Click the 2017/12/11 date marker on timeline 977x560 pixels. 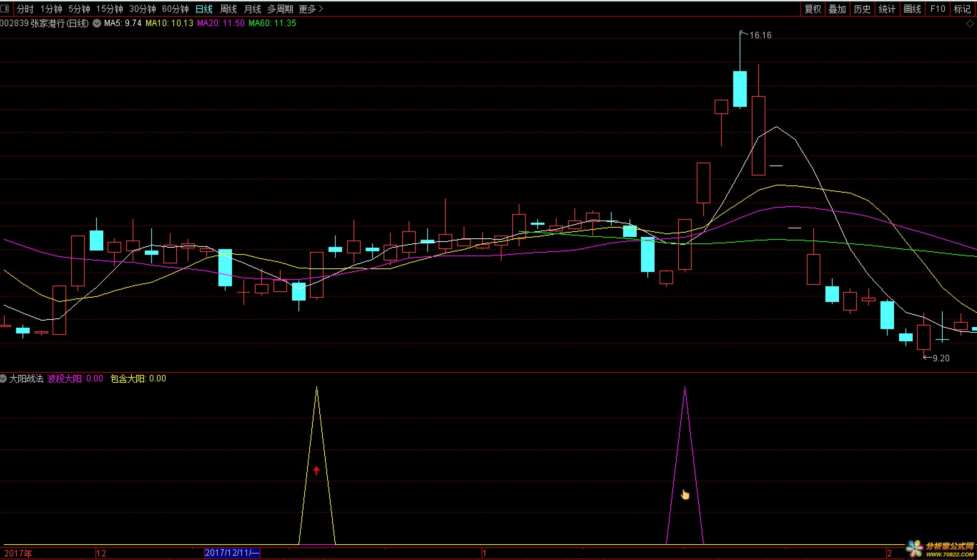pyautogui.click(x=232, y=553)
